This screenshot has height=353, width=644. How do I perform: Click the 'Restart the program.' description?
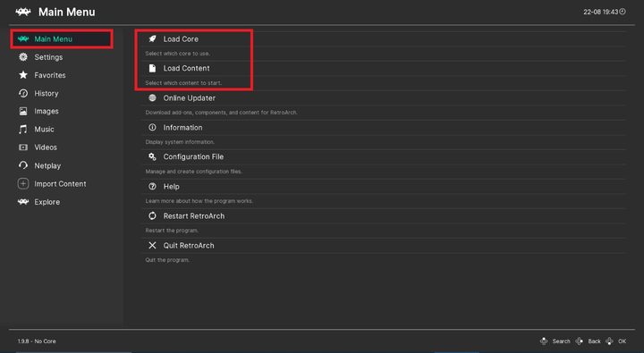(172, 231)
